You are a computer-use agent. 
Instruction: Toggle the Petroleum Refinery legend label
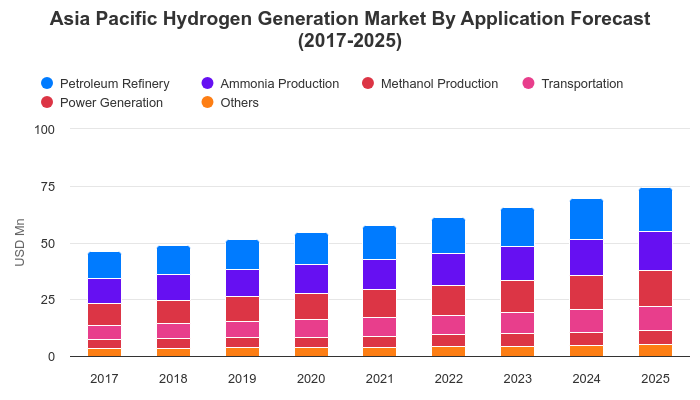click(x=115, y=84)
